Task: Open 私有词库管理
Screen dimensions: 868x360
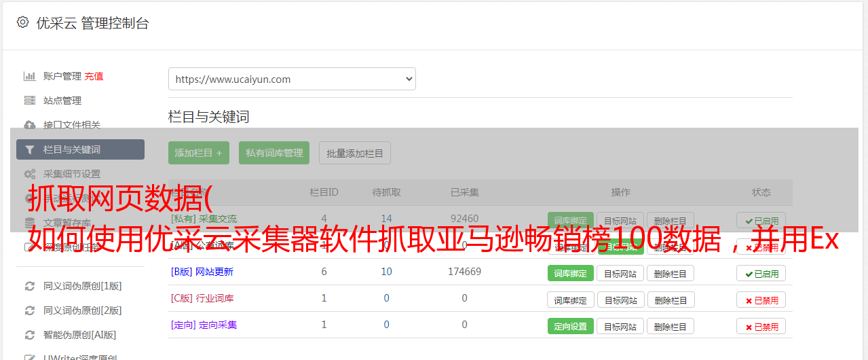Action: (x=274, y=153)
